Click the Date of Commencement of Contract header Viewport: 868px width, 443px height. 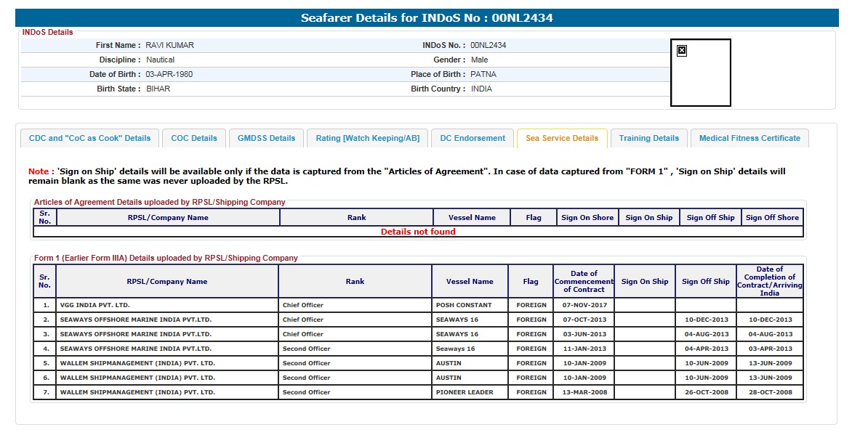pyautogui.click(x=584, y=281)
